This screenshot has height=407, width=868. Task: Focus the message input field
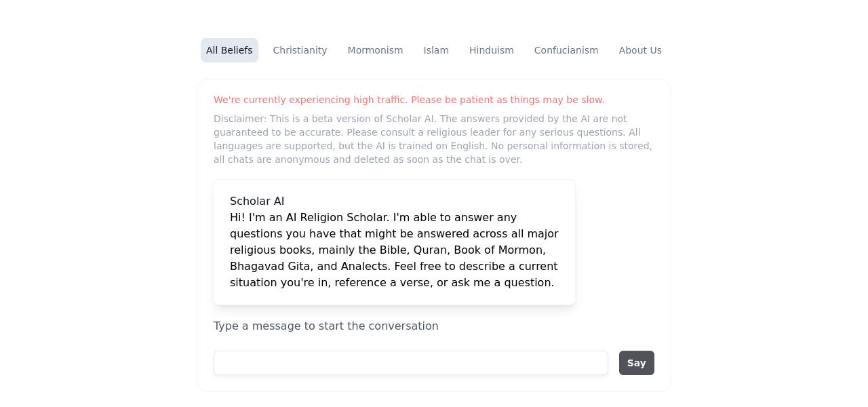pos(410,363)
